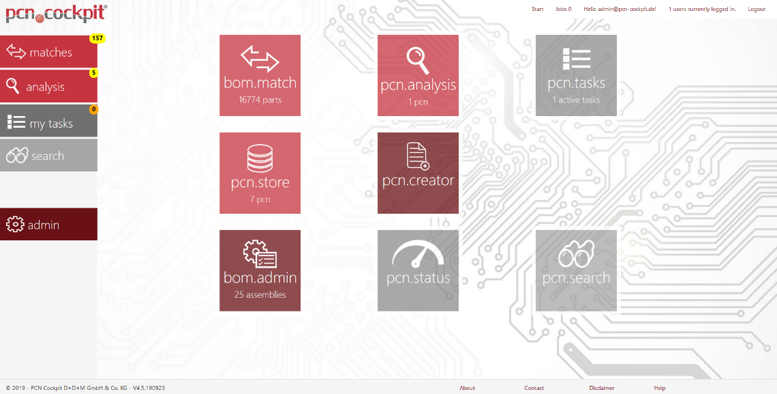
Task: Open the Disclaimer footer link
Action: (602, 388)
